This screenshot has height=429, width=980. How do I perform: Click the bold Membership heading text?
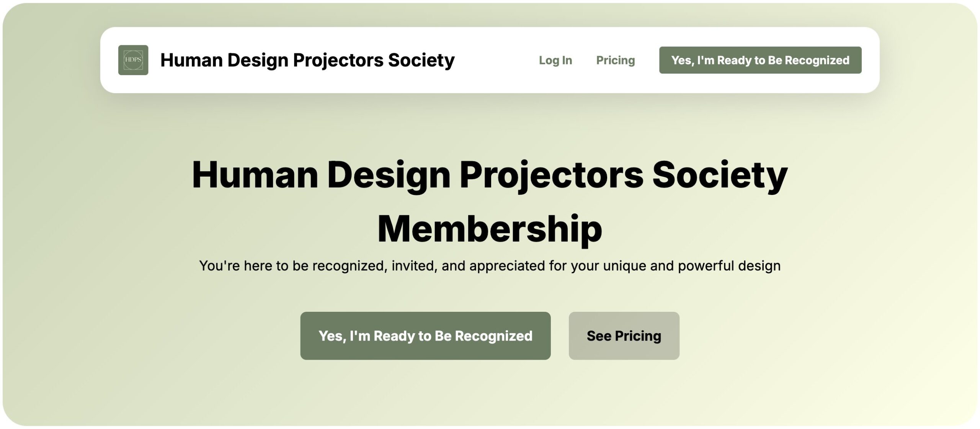point(490,229)
